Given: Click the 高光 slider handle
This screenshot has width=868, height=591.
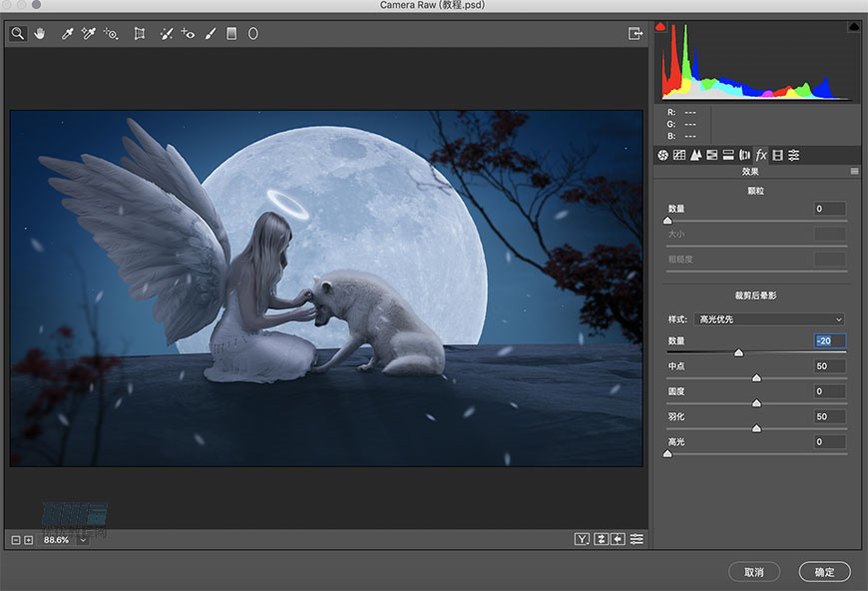Looking at the screenshot, I should (667, 453).
